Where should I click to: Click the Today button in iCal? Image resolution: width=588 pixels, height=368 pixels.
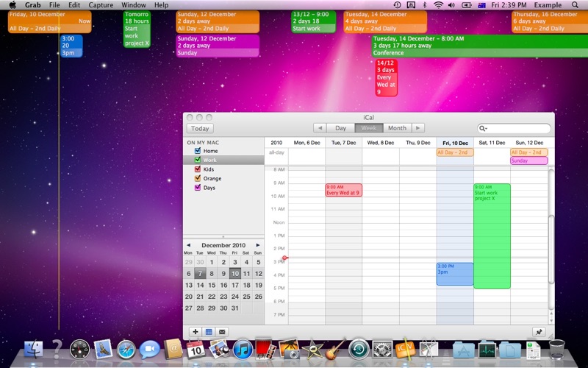click(x=200, y=128)
